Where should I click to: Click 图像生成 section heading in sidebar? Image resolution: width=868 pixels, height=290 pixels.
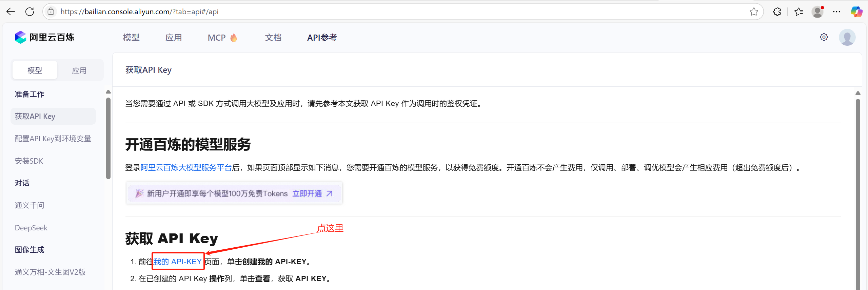click(29, 250)
